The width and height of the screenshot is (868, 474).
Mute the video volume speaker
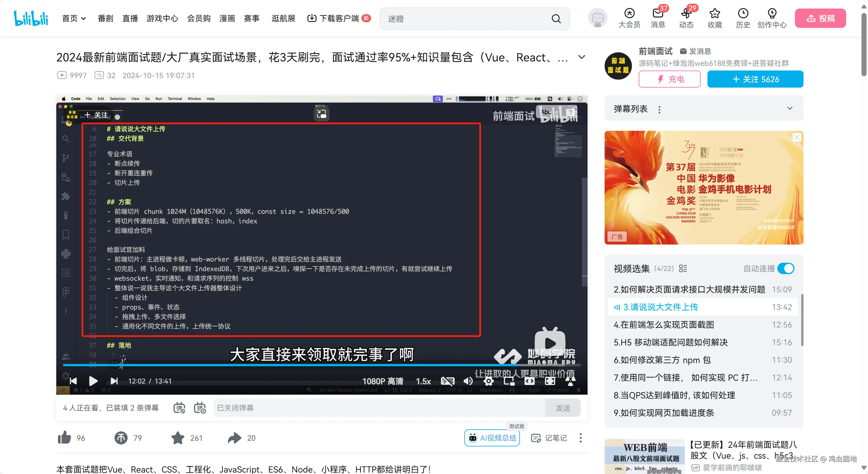point(468,381)
